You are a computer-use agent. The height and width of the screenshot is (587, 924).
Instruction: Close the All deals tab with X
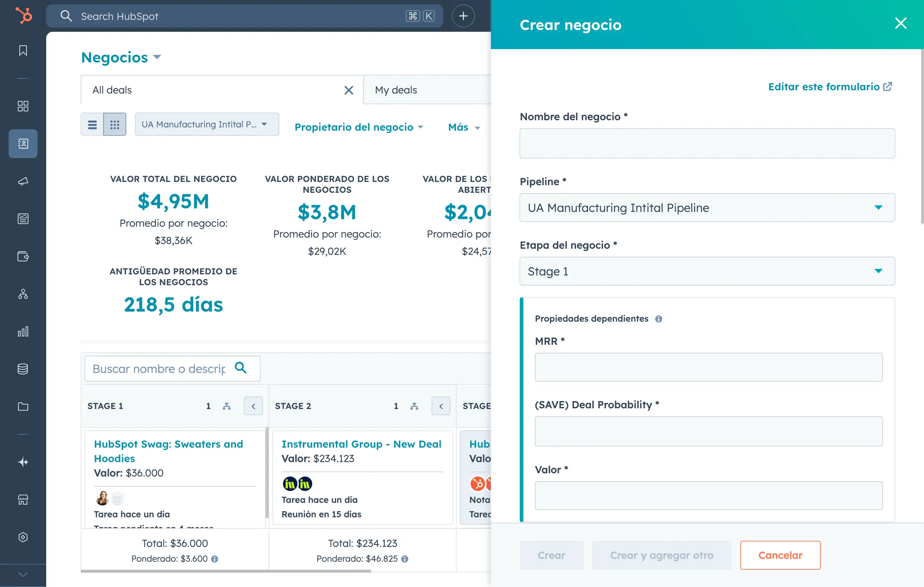[x=348, y=90]
